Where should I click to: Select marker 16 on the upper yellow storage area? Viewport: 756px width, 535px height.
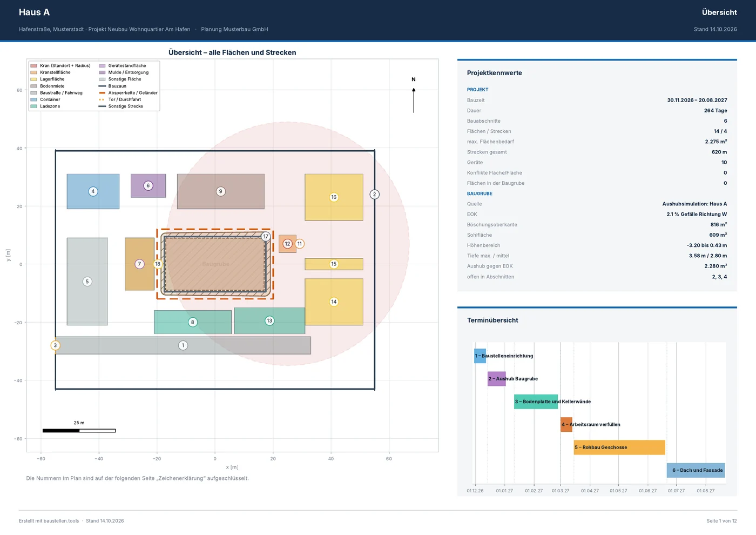334,197
